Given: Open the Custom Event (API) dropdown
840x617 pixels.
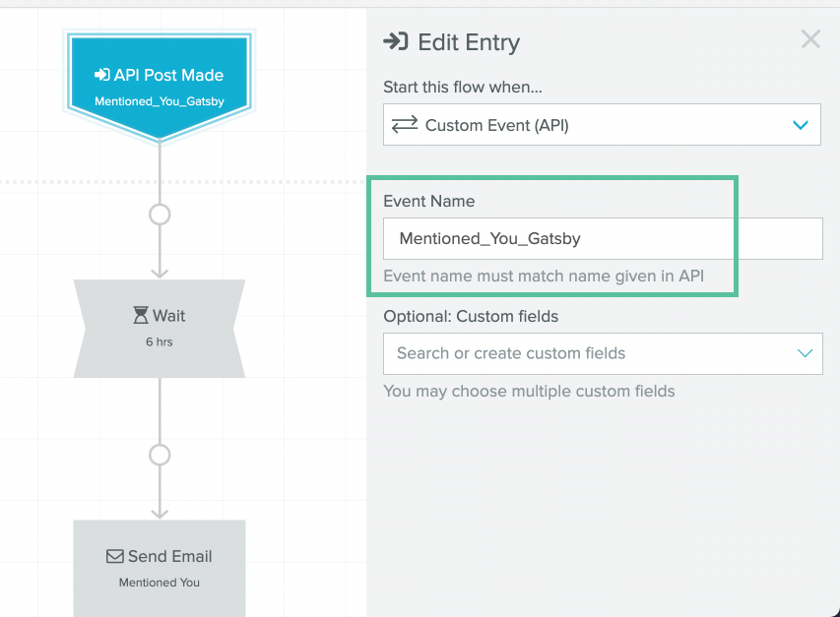Looking at the screenshot, I should tap(602, 125).
